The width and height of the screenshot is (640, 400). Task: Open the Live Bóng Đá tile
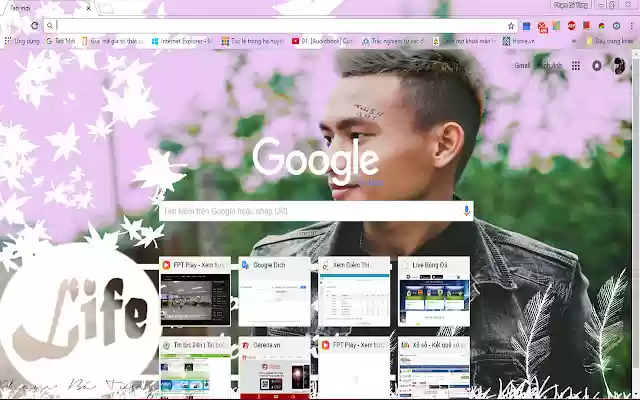point(434,291)
